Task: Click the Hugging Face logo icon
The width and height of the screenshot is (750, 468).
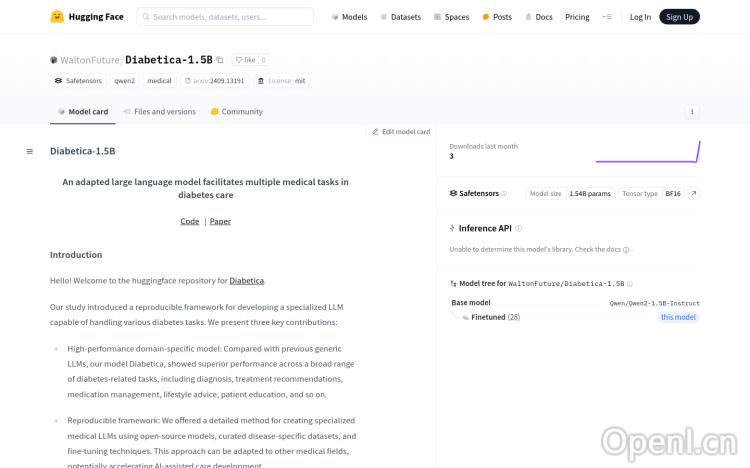Action: [x=58, y=17]
